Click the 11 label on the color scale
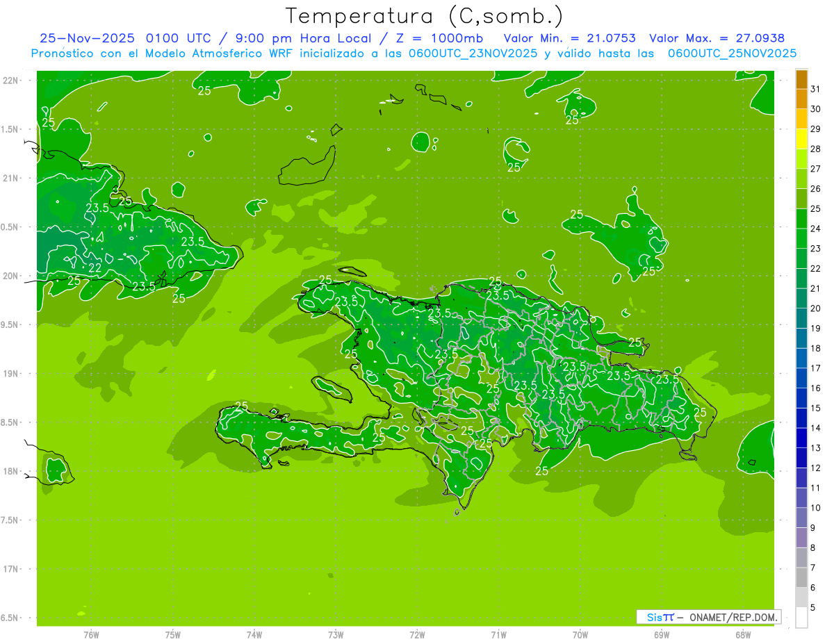Image resolution: width=834 pixels, height=644 pixels. point(815,488)
